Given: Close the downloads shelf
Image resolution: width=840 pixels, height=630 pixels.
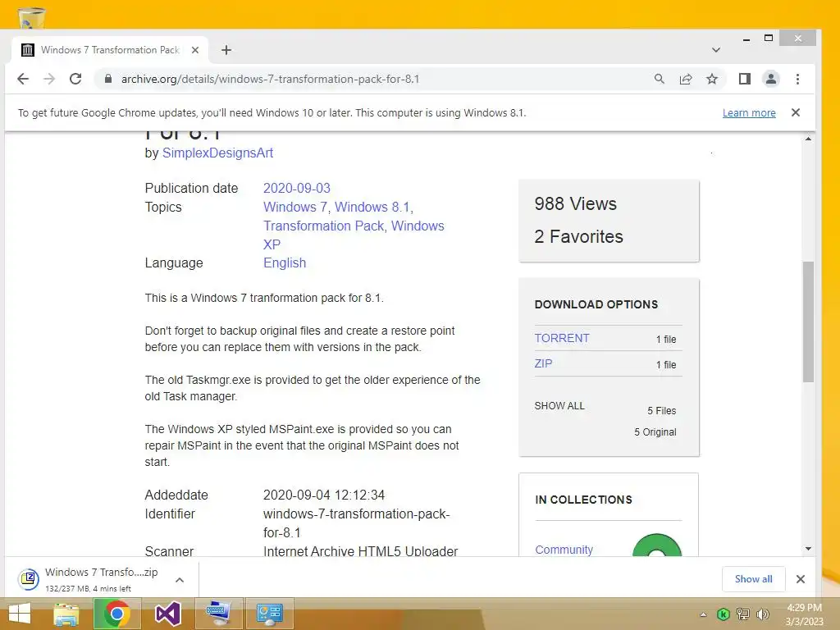Looking at the screenshot, I should pos(801,579).
